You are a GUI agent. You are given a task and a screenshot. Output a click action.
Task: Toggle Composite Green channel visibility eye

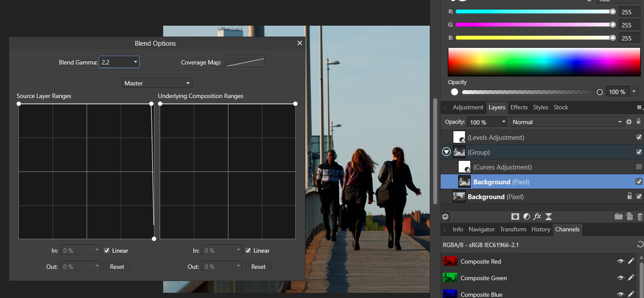620,278
